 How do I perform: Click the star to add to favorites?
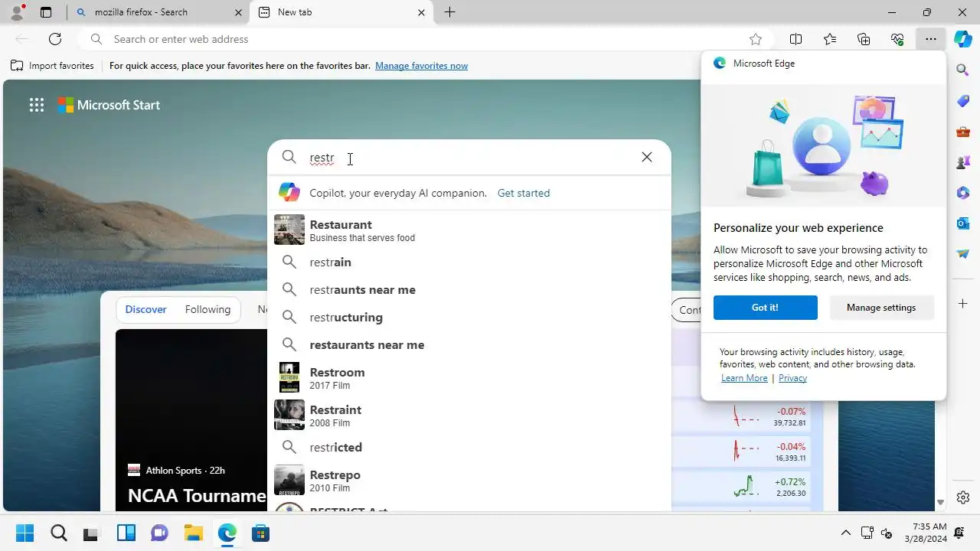tap(756, 39)
